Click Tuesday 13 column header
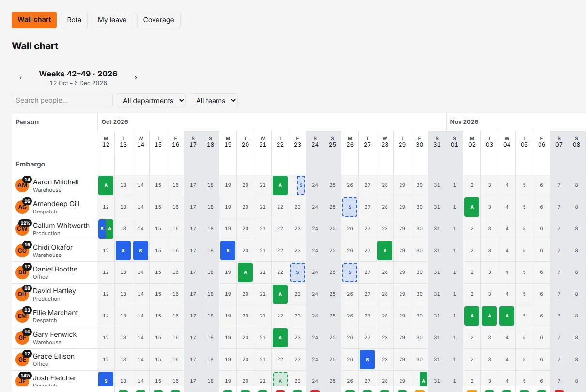586x392 pixels. click(x=123, y=142)
